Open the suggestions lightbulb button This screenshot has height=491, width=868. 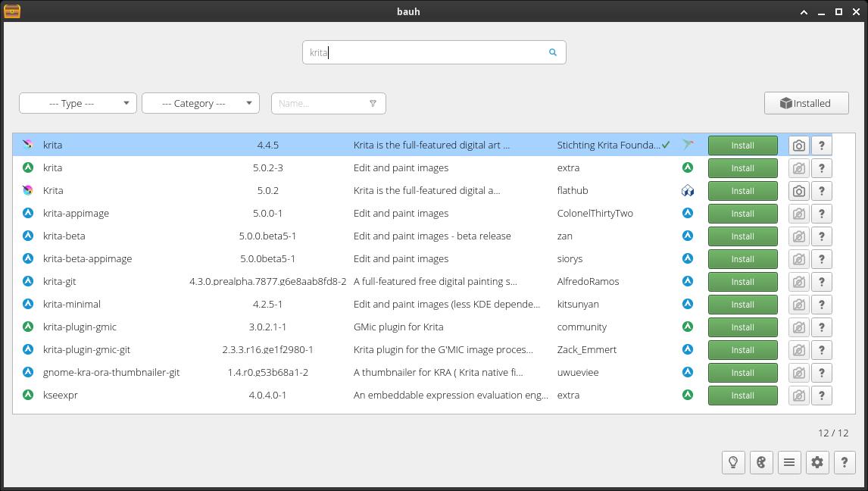coord(733,462)
